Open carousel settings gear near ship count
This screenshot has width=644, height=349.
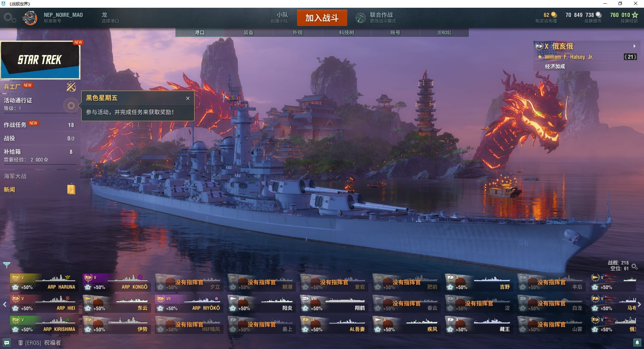pos(634,266)
